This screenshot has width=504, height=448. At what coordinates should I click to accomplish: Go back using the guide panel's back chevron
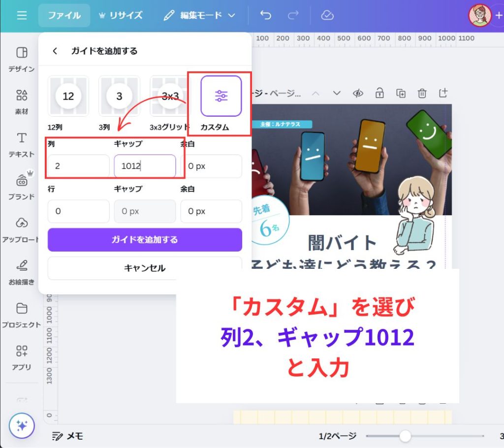click(x=55, y=51)
